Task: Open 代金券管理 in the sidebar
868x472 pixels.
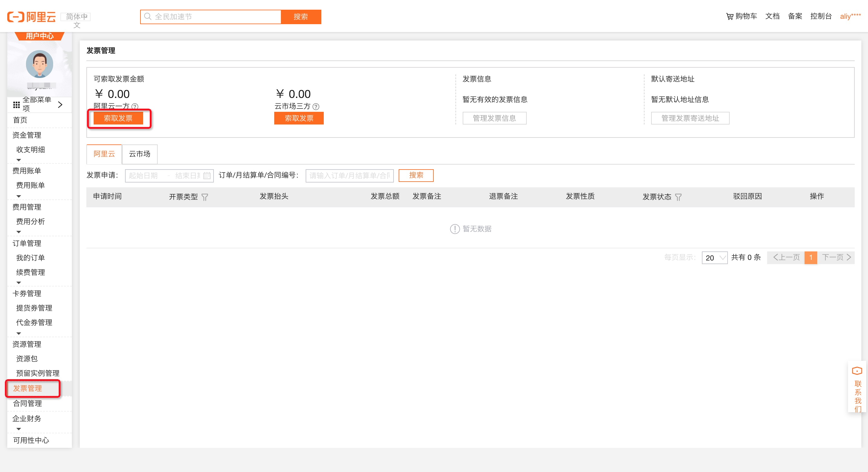Action: click(x=34, y=323)
